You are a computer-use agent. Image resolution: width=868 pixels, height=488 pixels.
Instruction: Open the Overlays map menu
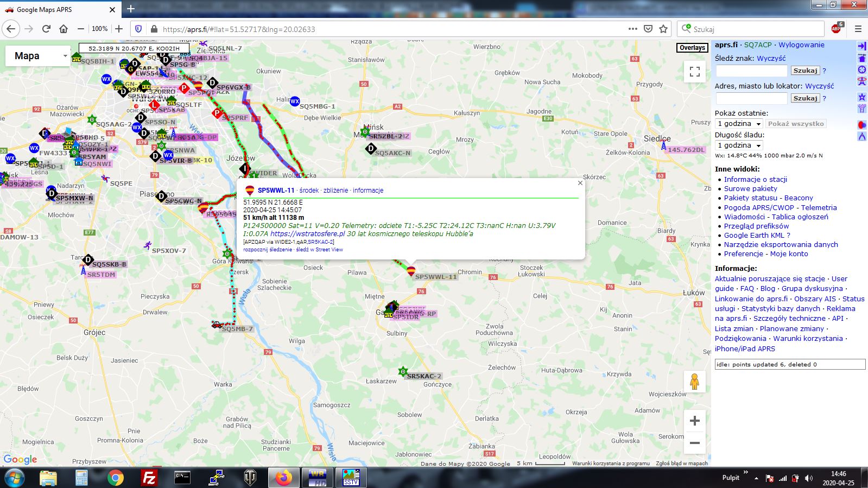tap(692, 48)
